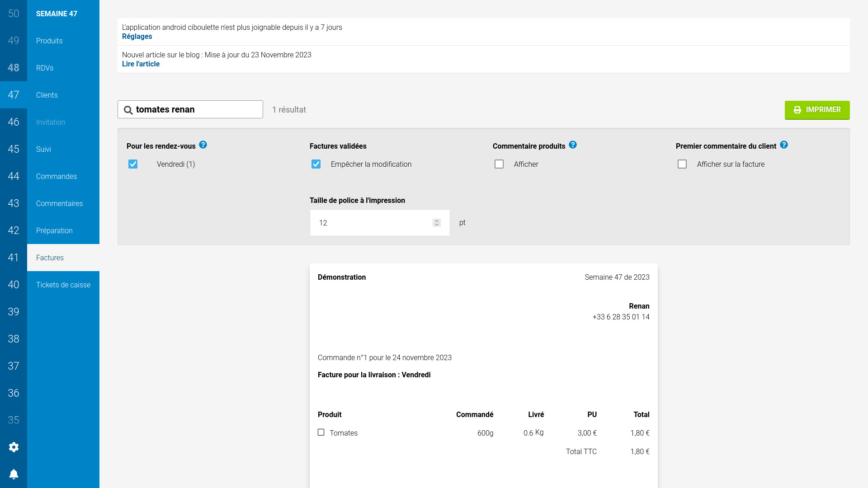Adjust font size with stepper arrows
This screenshot has width=868, height=488.
coord(436,223)
